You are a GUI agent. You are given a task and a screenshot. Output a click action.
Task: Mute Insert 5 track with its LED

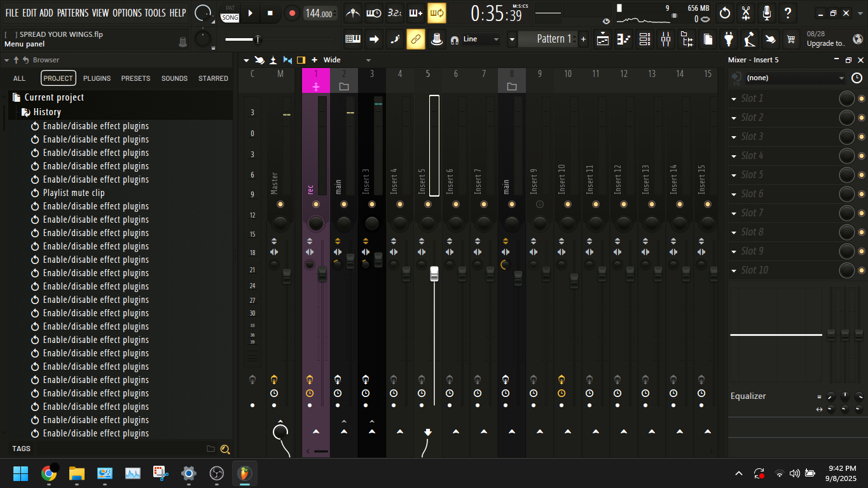(428, 204)
